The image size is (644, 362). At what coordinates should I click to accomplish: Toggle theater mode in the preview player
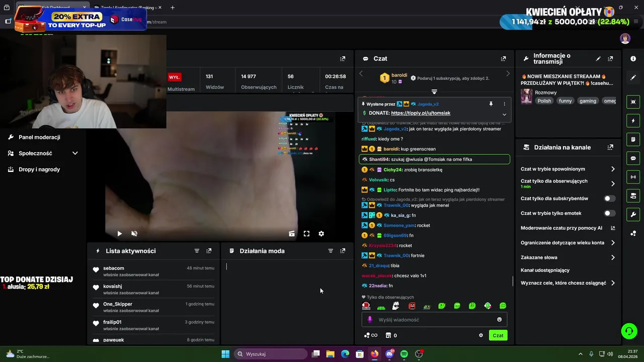click(291, 234)
